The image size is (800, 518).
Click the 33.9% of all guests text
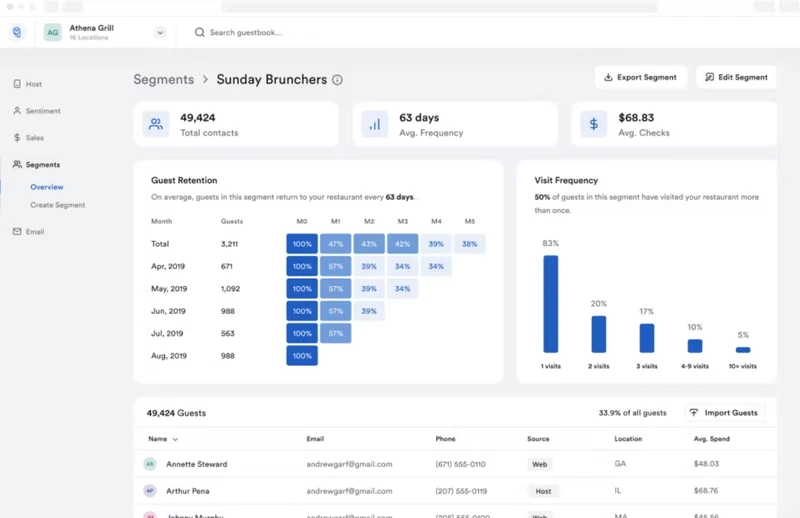click(x=633, y=413)
